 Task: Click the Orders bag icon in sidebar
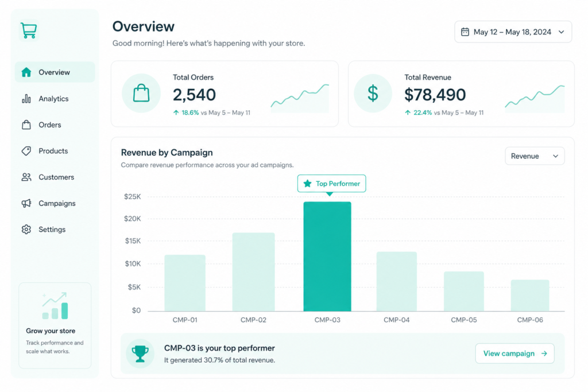[26, 125]
